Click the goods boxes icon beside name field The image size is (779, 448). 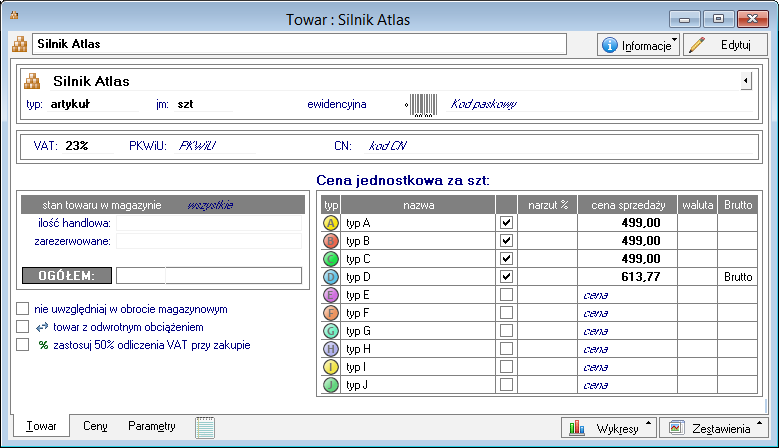point(19,44)
